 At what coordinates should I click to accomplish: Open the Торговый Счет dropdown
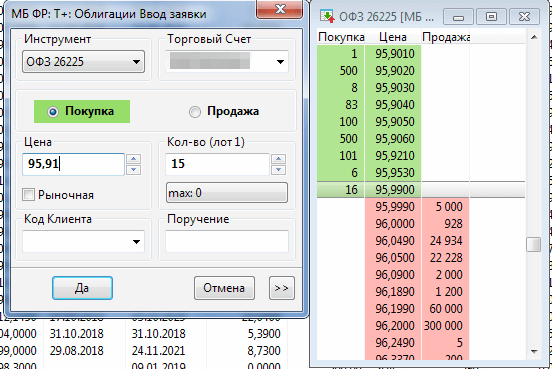tap(227, 62)
